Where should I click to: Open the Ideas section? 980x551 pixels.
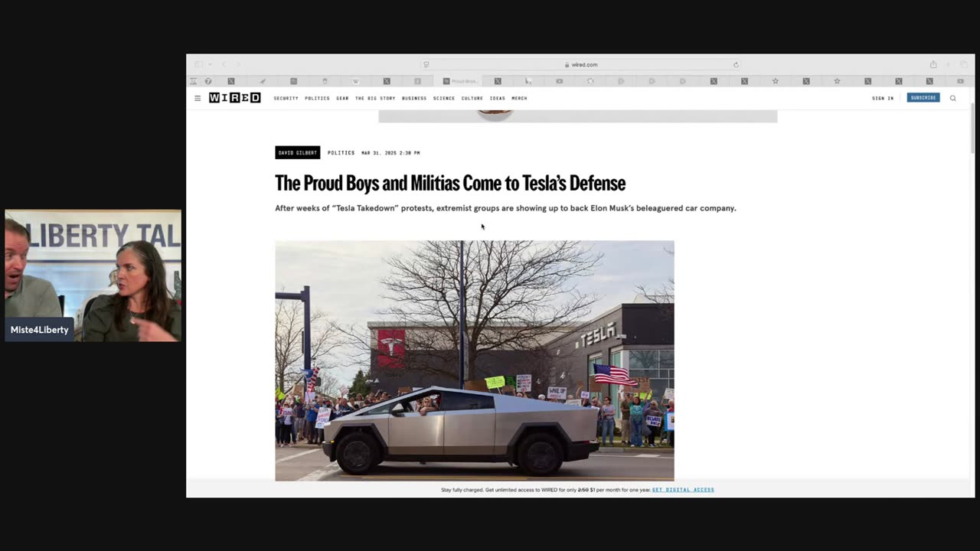point(498,98)
